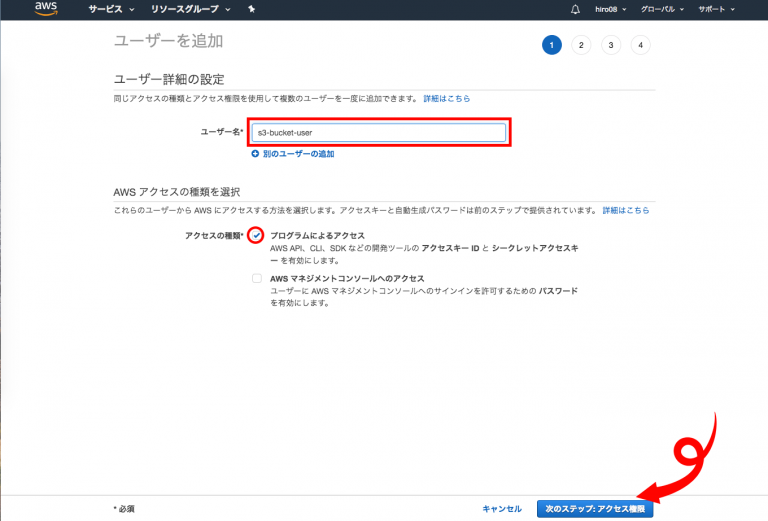Open the notifications bell icon

575,9
